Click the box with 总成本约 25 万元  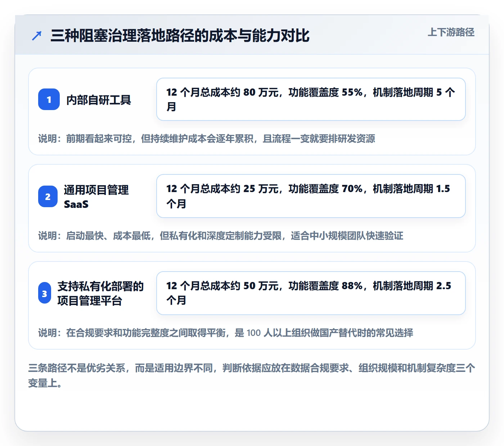coord(311,196)
